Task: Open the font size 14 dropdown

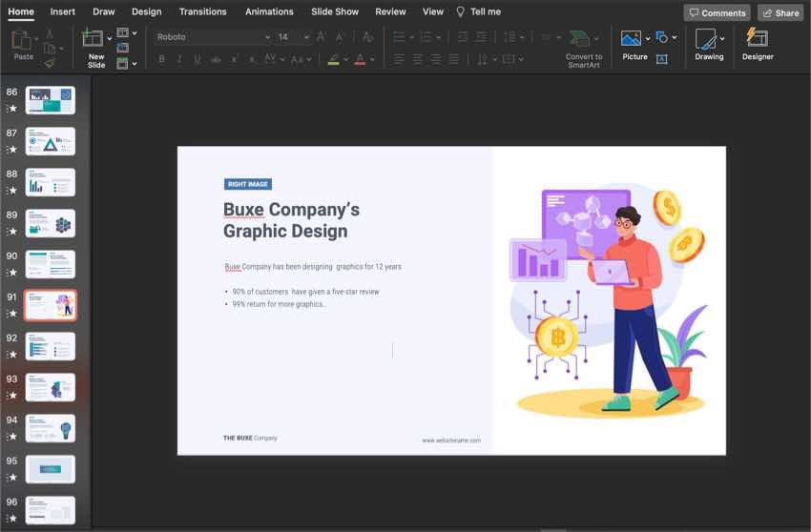Action: (x=306, y=37)
